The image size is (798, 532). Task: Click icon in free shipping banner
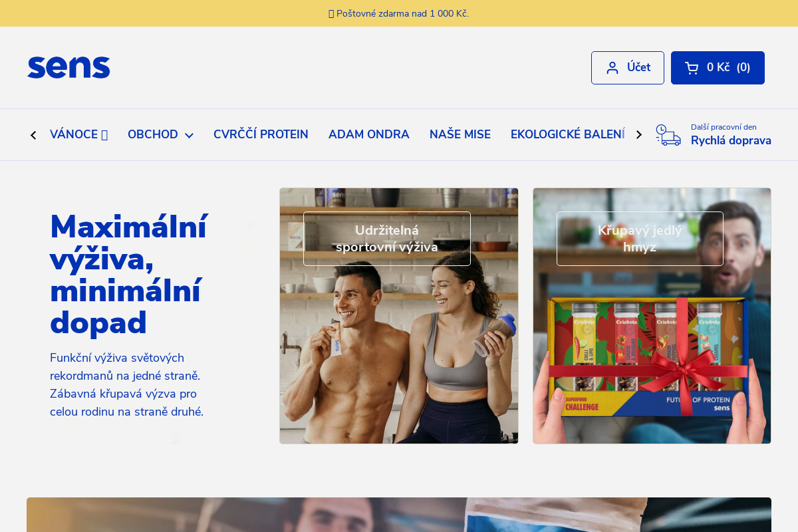(331, 13)
